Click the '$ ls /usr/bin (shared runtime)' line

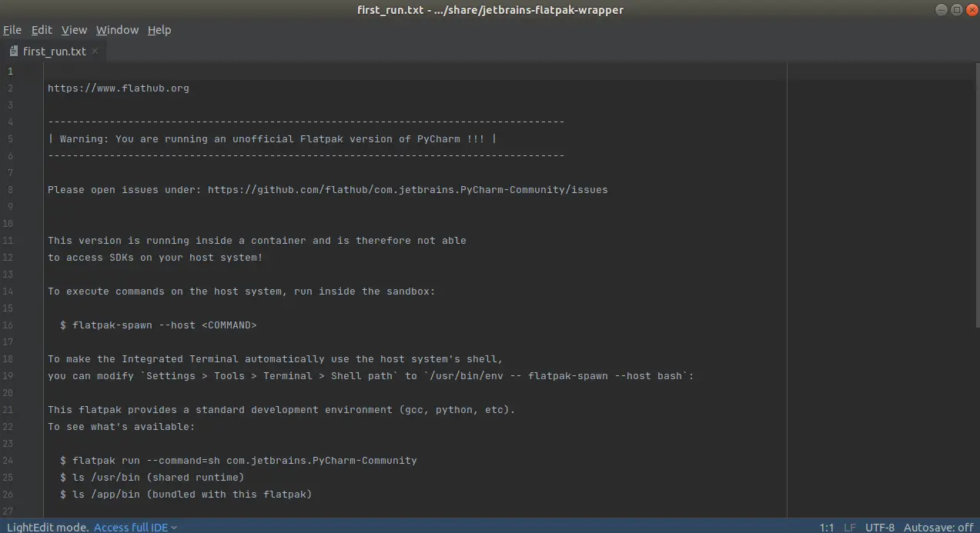[152, 478]
